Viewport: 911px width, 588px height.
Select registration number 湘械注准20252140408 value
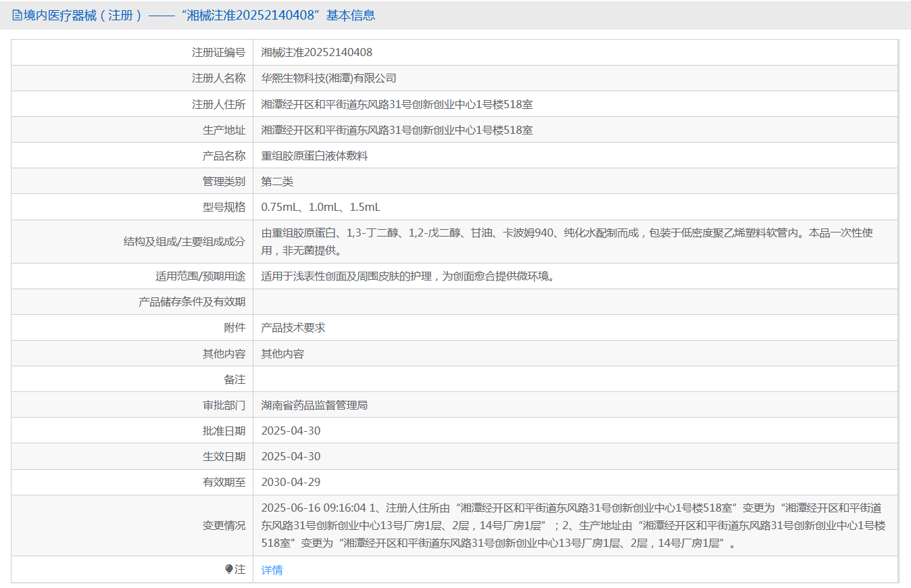317,52
